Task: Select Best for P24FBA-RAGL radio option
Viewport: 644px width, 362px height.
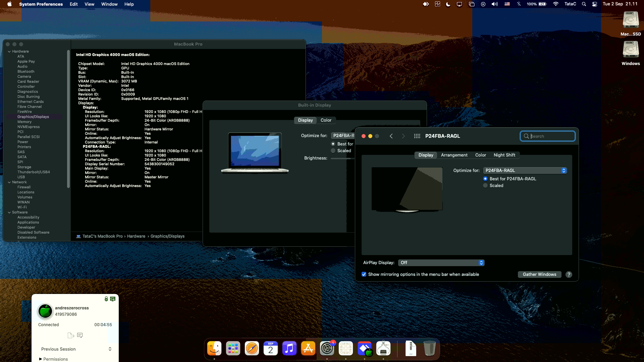Action: tap(485, 179)
